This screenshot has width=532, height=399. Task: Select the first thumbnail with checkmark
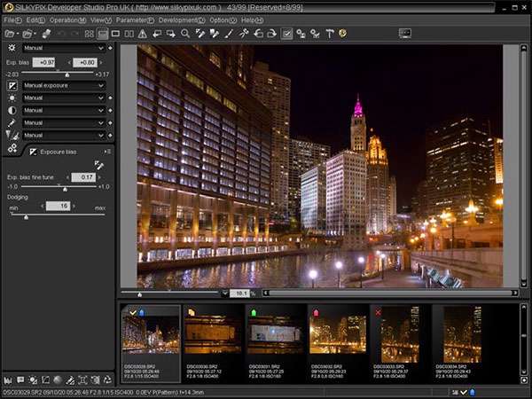(151, 343)
